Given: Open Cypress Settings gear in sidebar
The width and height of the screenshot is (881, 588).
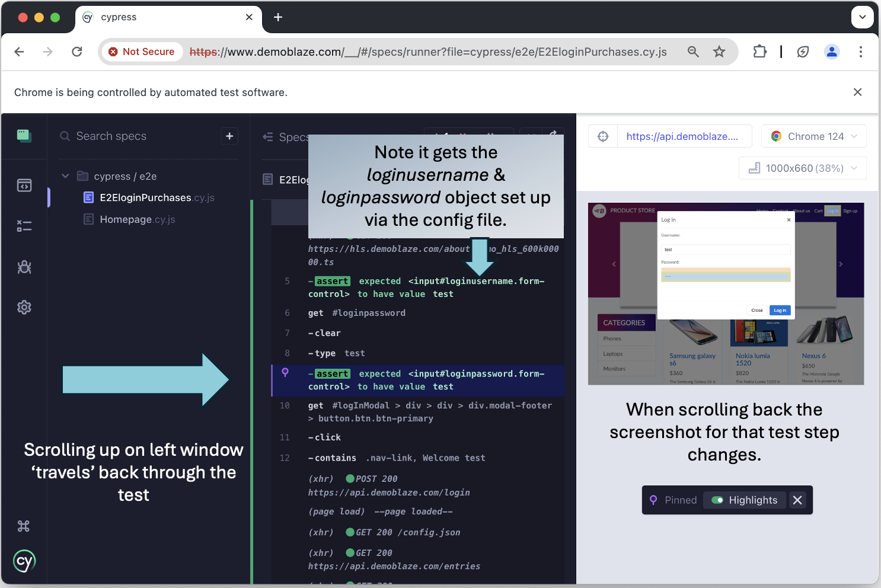Looking at the screenshot, I should (x=24, y=307).
